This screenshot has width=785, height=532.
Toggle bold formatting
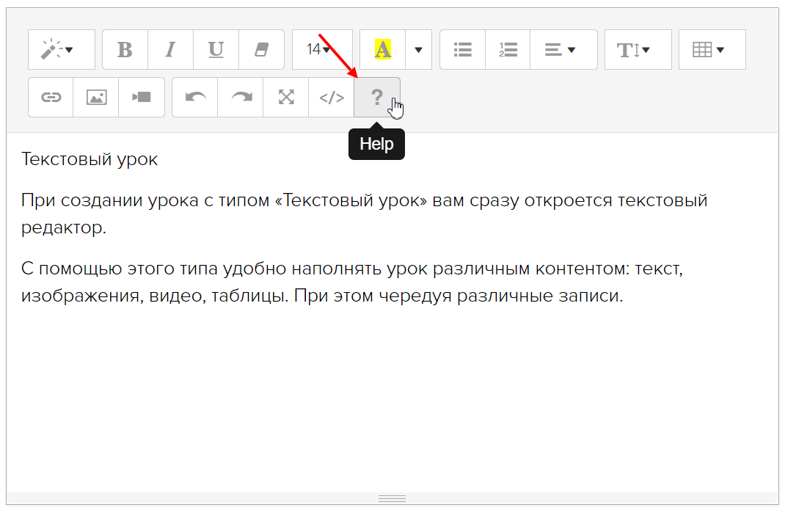[125, 50]
